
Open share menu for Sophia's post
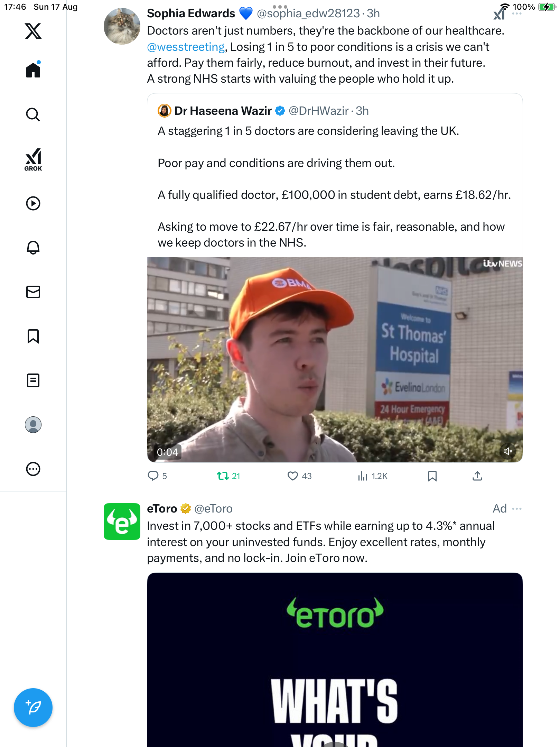point(477,476)
